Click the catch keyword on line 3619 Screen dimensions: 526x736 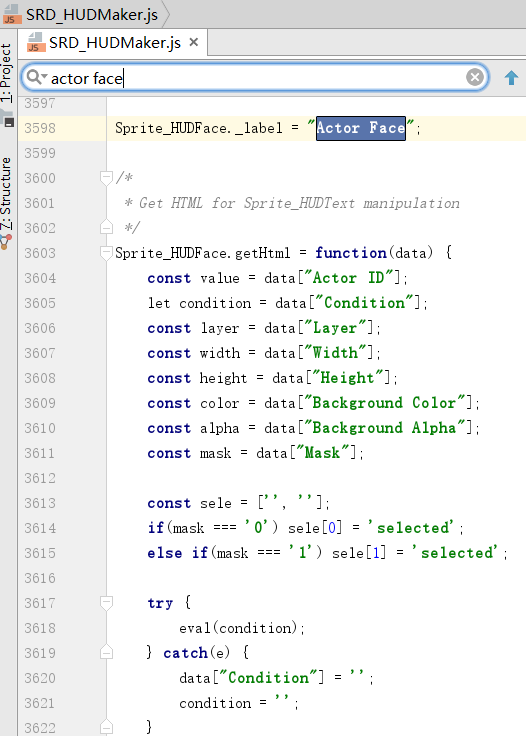click(185, 653)
